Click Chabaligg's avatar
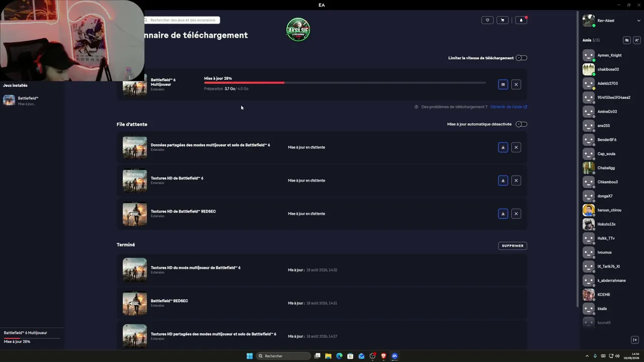Viewport: 644px width, 362px height. pos(588,168)
